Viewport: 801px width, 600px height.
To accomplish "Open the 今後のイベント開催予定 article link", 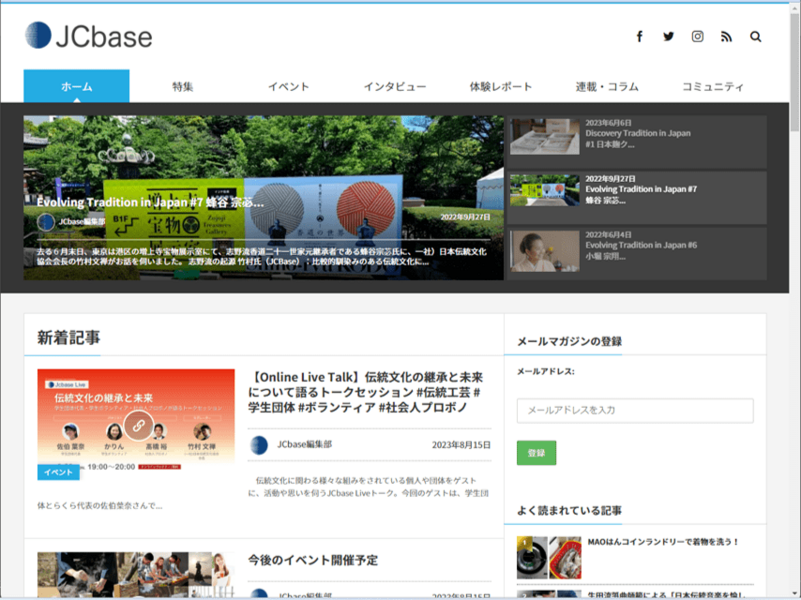I will (313, 560).
